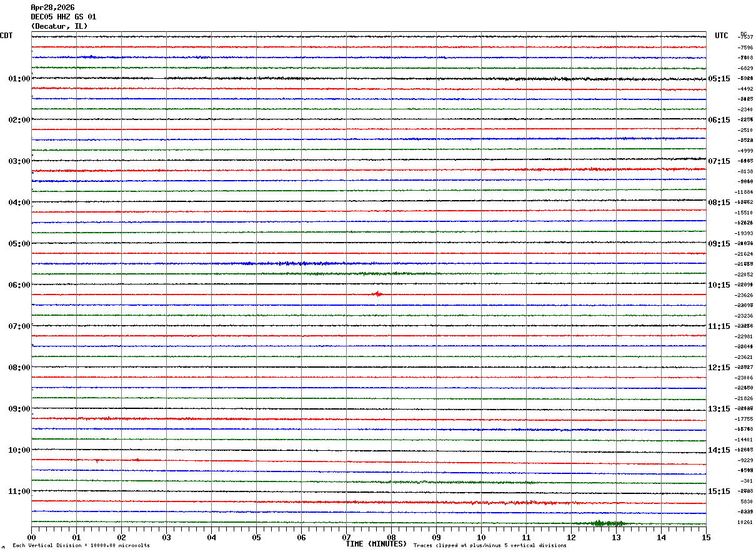Click the 11:15 UTC time label
756x554 pixels.
coord(720,326)
